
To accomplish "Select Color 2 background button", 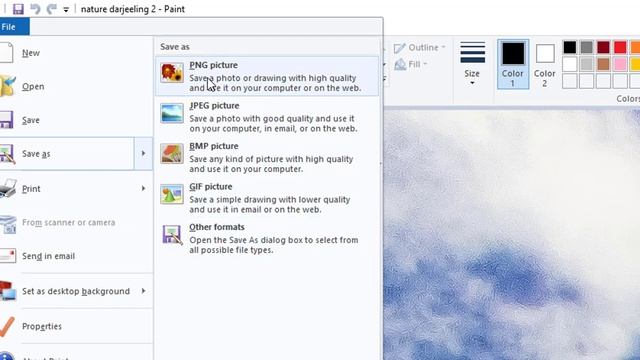I will click(x=544, y=64).
